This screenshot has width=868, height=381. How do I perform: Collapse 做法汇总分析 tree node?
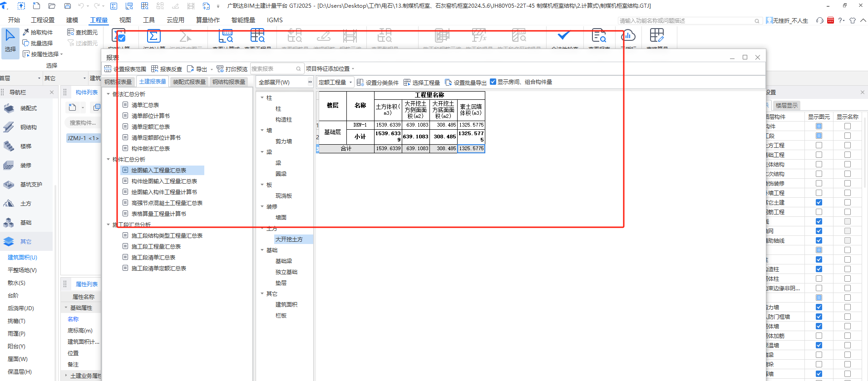tap(108, 94)
